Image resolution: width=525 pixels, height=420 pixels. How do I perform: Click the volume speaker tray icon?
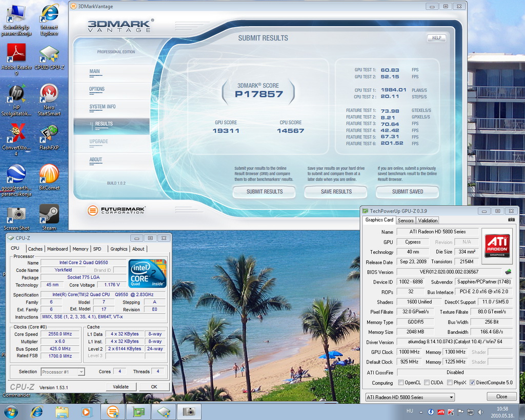pos(481,412)
